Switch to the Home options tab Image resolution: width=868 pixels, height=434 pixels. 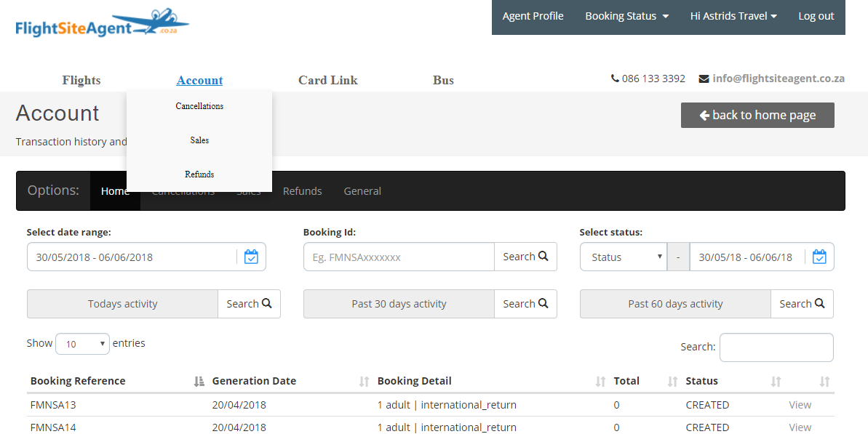pos(115,190)
